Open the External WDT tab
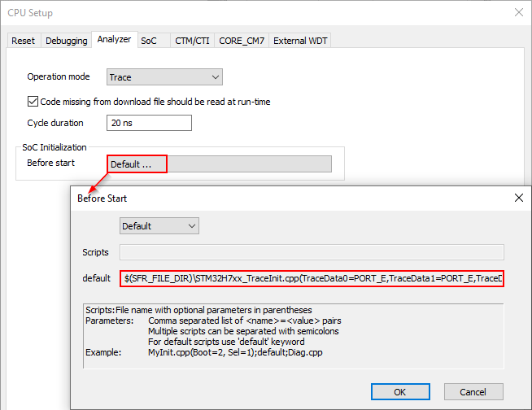 click(301, 41)
